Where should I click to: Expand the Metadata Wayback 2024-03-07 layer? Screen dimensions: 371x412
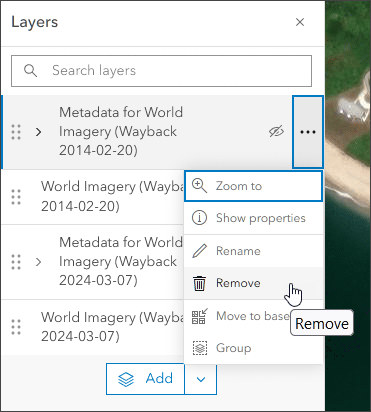click(39, 262)
